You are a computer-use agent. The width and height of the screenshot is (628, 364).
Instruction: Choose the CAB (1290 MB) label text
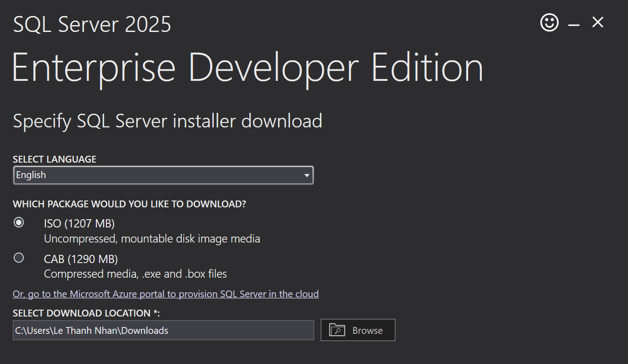pyautogui.click(x=81, y=259)
